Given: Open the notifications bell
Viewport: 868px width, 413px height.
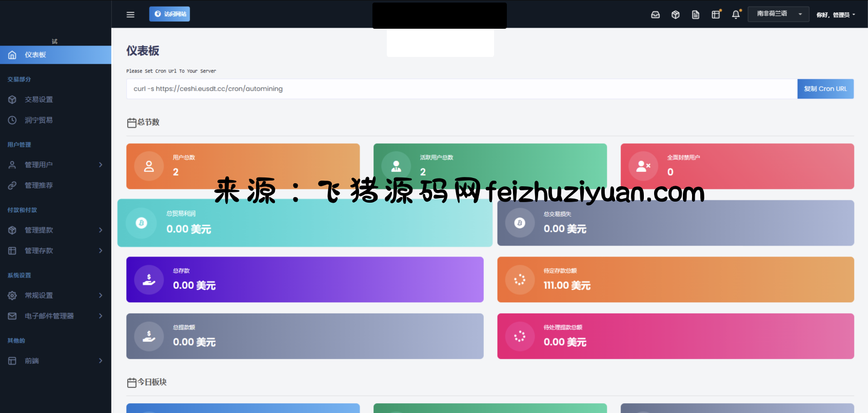Looking at the screenshot, I should click(736, 15).
